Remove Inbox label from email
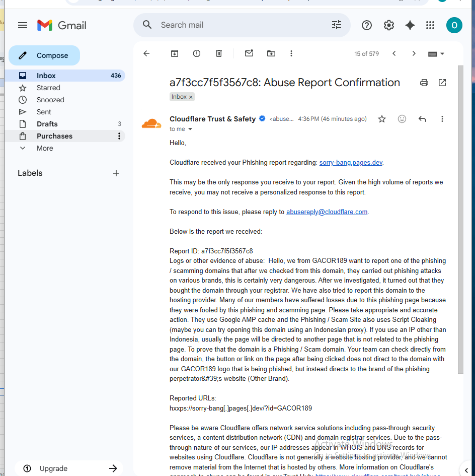Image resolution: width=475 pixels, height=476 pixels. click(x=191, y=97)
